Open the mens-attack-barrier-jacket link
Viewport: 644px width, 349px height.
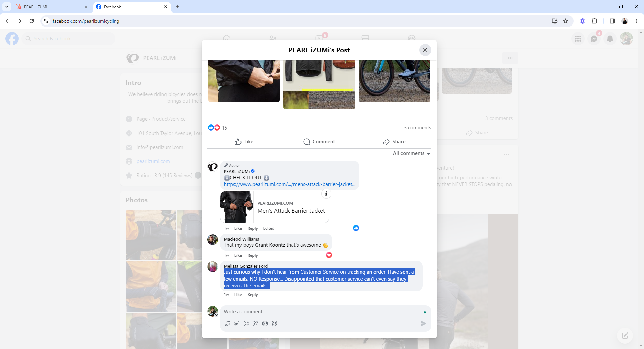[289, 184]
